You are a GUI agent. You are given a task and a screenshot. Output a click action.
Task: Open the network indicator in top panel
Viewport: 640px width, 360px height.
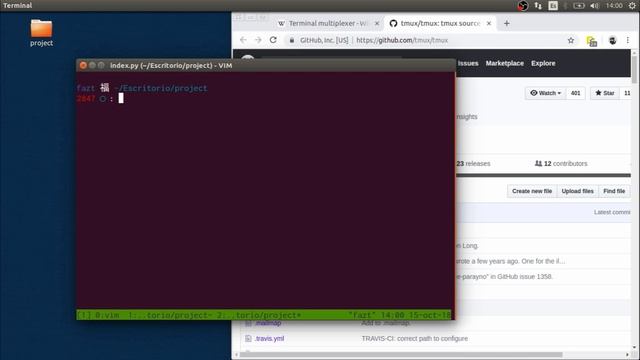click(538, 5)
